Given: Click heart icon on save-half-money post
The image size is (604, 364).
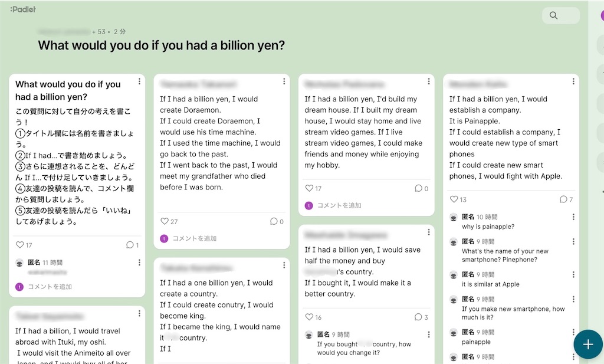Looking at the screenshot, I should coord(309,317).
